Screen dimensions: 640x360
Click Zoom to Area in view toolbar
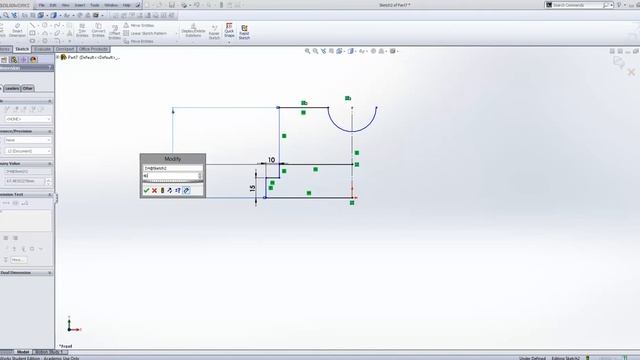316,51
